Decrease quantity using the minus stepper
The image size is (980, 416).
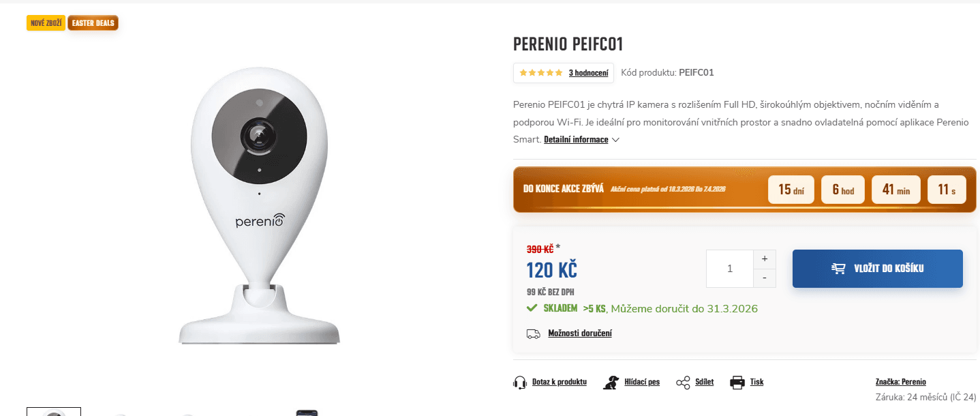pos(764,278)
